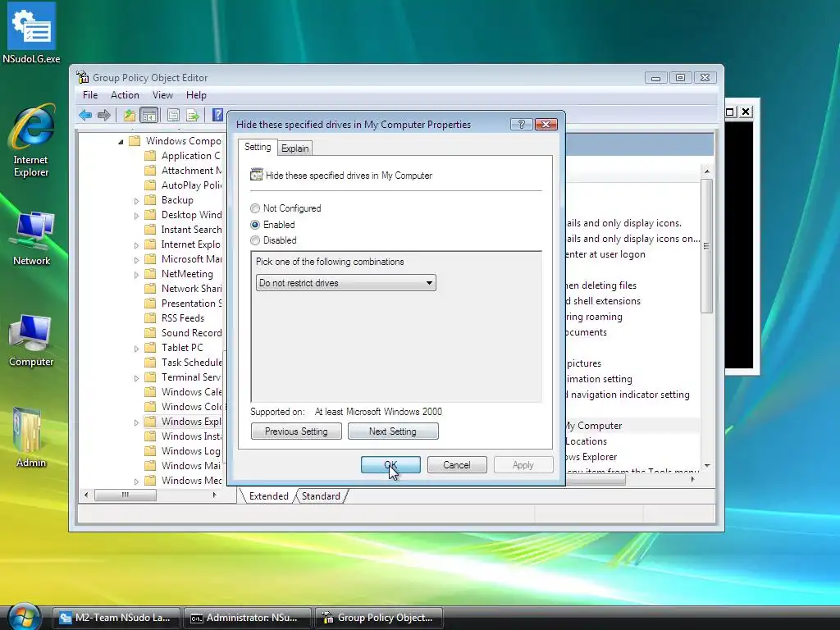Image resolution: width=840 pixels, height=630 pixels.
Task: Open the Windows Start orb
Action: pos(24,617)
